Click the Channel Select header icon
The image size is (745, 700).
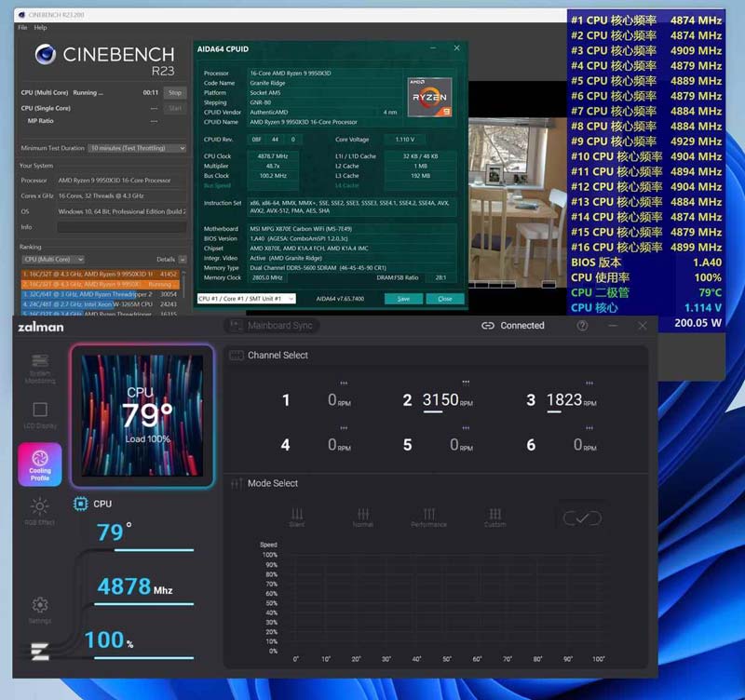(237, 356)
